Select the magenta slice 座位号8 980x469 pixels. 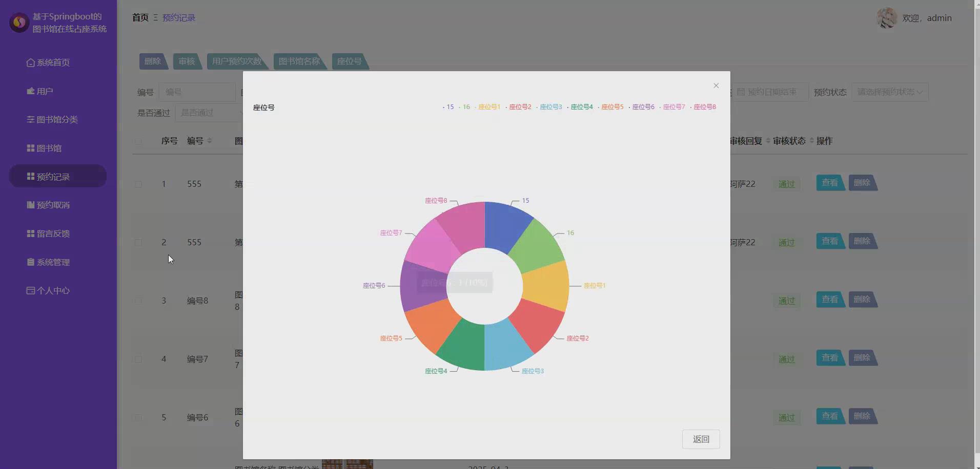(x=465, y=226)
